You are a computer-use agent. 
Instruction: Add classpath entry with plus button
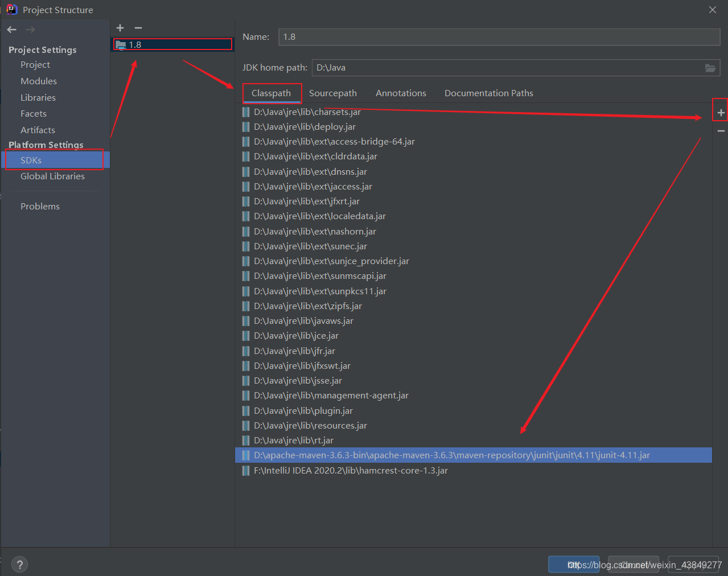(x=721, y=113)
